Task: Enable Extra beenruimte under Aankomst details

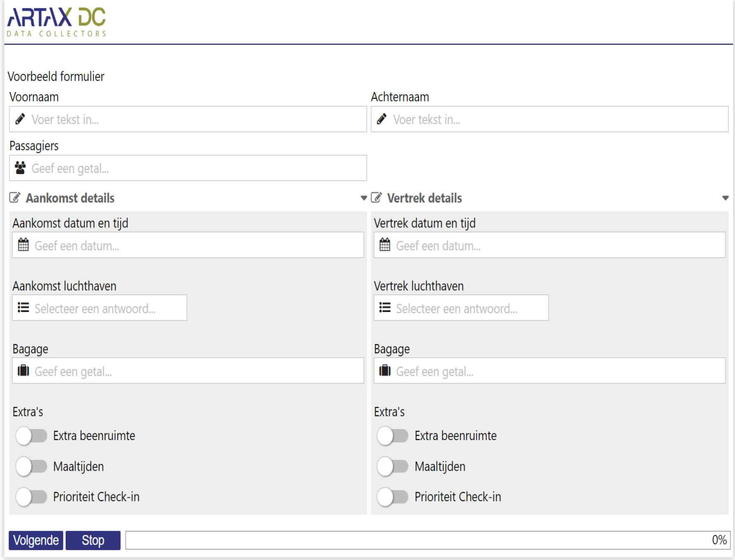Action: pyautogui.click(x=32, y=436)
